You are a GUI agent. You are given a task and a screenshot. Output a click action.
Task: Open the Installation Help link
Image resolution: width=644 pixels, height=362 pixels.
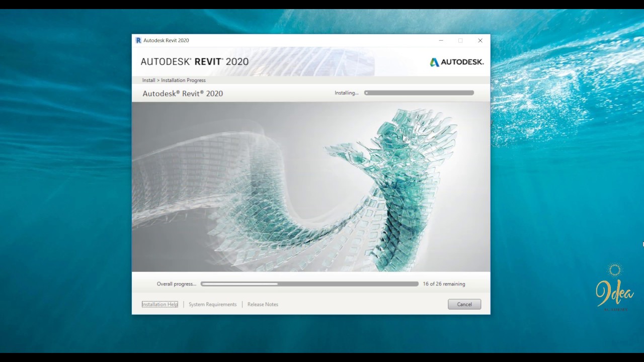(160, 304)
